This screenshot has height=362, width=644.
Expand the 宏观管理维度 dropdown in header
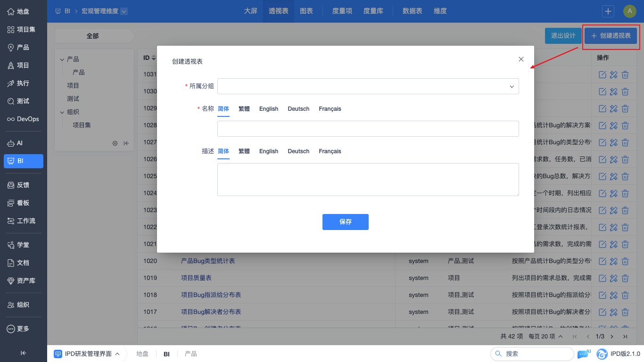click(124, 11)
